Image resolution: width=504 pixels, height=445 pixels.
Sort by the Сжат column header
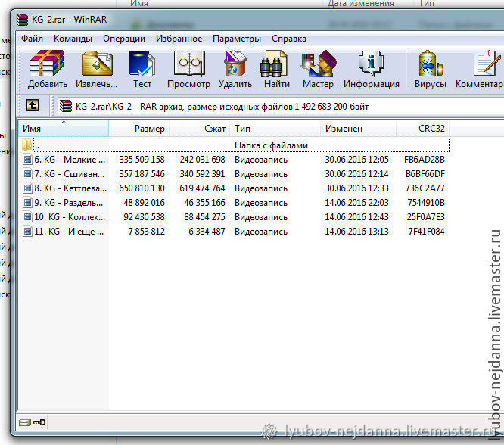pos(200,129)
